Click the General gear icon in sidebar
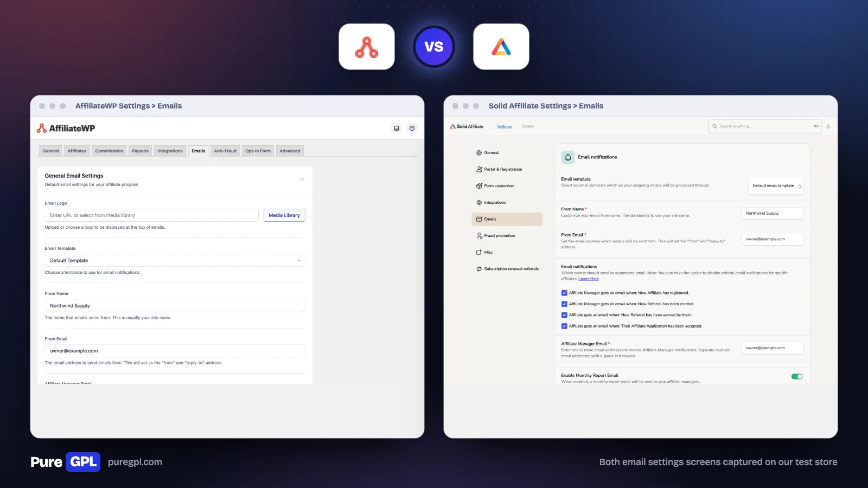This screenshot has height=488, width=868. (479, 153)
